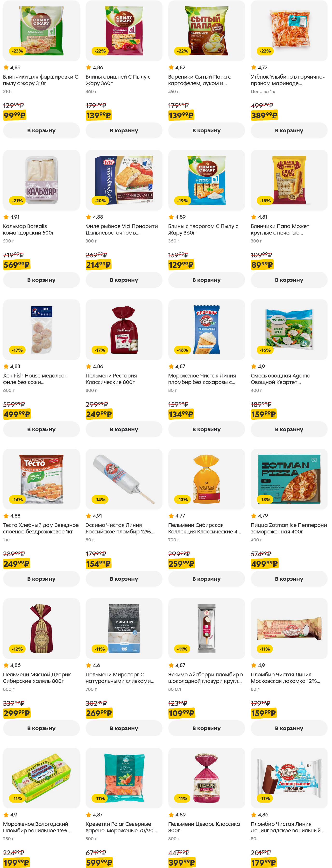
Task: Open Пельмени Мираторг product title link
Action: click(120, 678)
